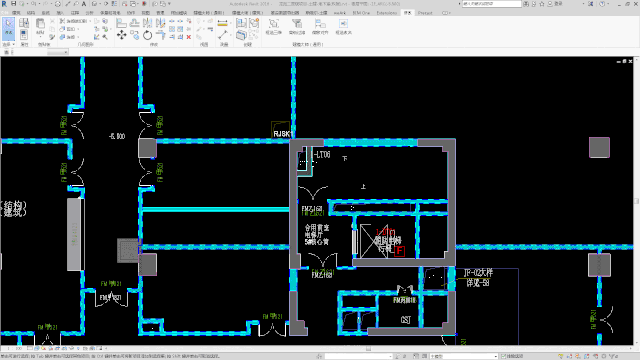Open the Extensions ribbon tab
Viewport: 640px width, 360px height.
pyautogui.click(x=387, y=13)
